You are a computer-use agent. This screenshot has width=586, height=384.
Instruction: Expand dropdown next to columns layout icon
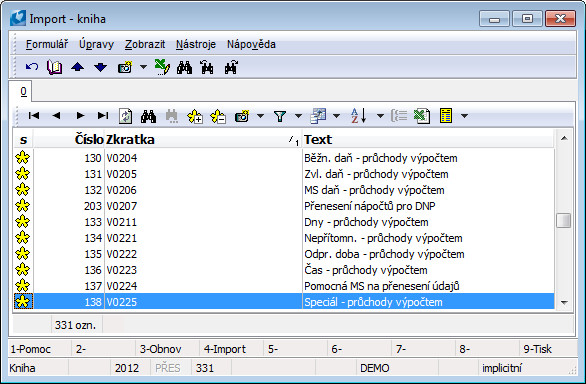(x=336, y=116)
